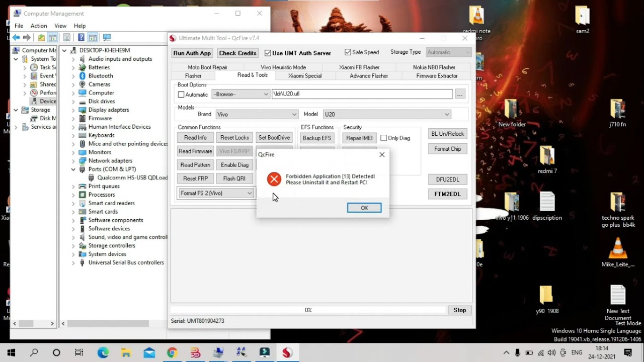Click the ... browse button for loader file
The height and width of the screenshot is (362, 644).
click(459, 94)
